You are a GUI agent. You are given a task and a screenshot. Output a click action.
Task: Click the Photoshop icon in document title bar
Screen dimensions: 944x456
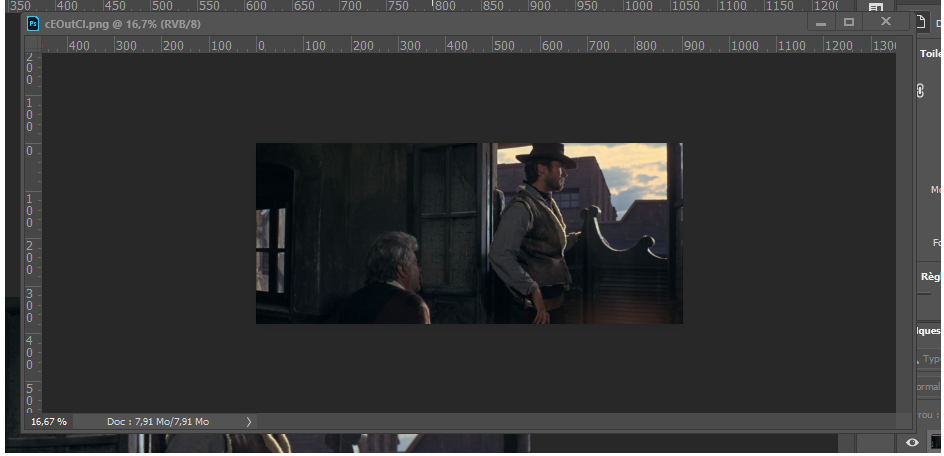point(33,22)
